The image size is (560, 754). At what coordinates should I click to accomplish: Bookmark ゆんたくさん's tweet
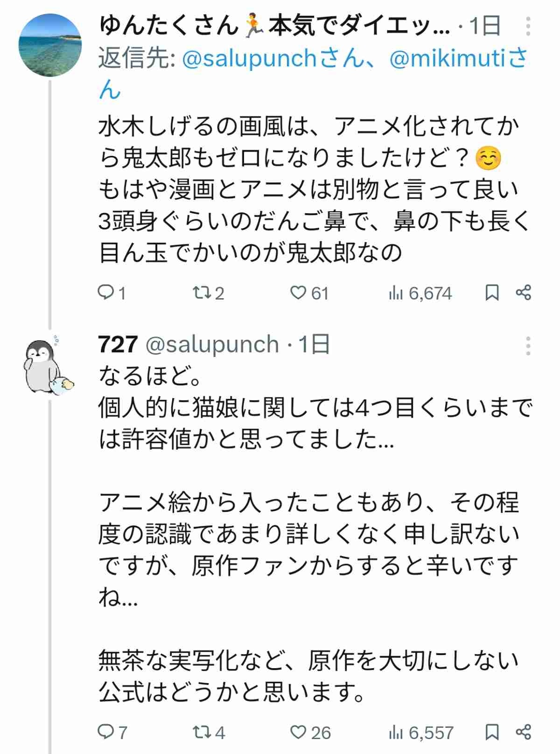[492, 293]
